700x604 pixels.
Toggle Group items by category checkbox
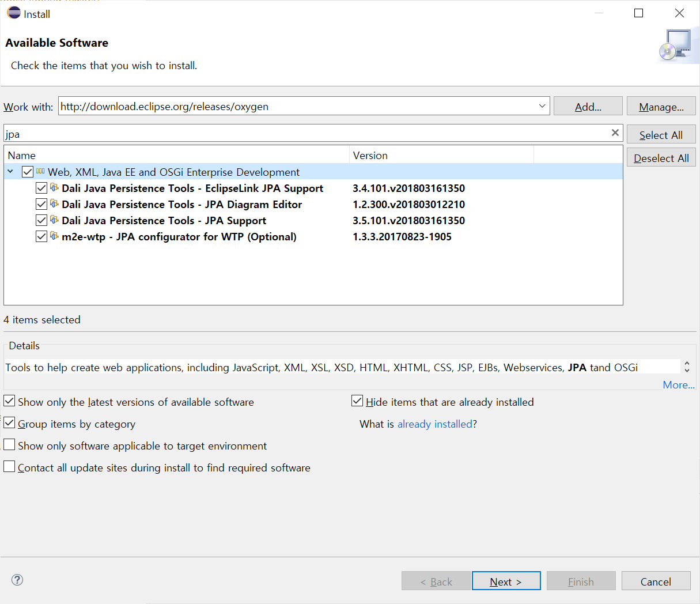pos(9,422)
